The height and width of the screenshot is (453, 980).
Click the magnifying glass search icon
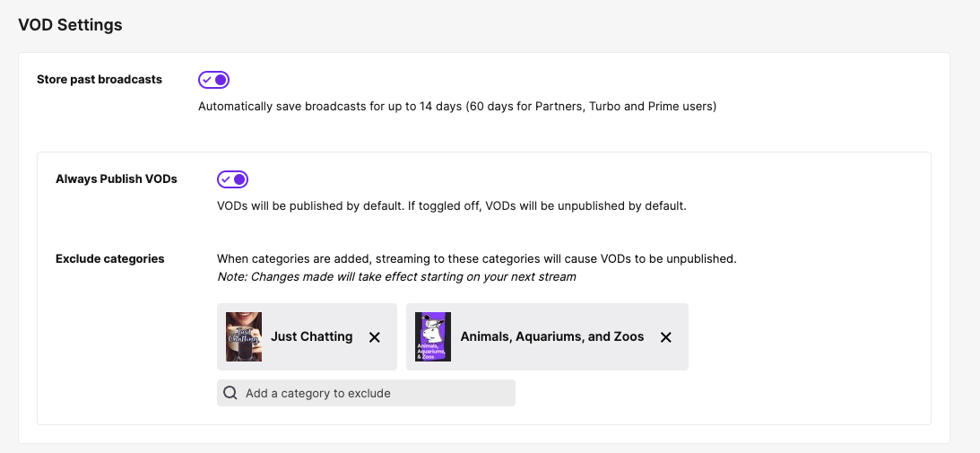pos(230,393)
